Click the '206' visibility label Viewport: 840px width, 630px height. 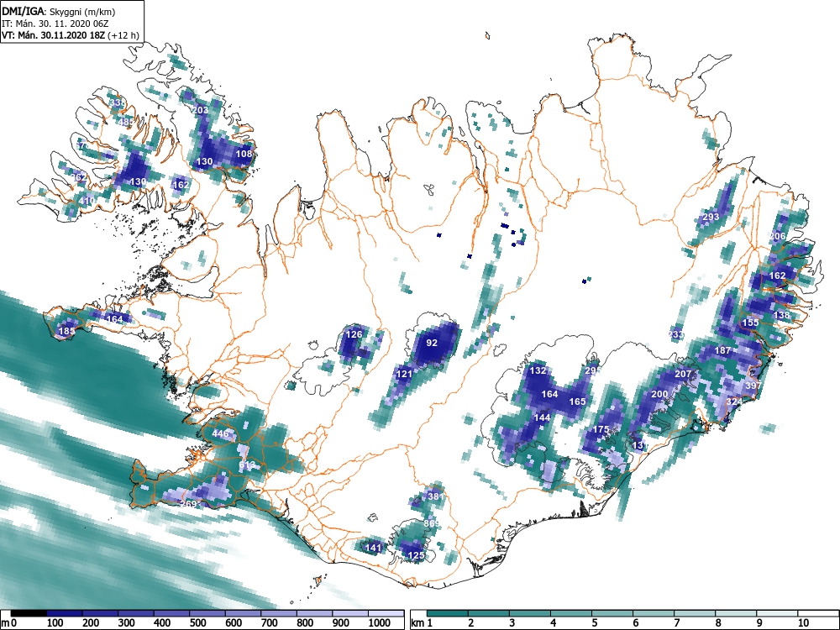(777, 236)
